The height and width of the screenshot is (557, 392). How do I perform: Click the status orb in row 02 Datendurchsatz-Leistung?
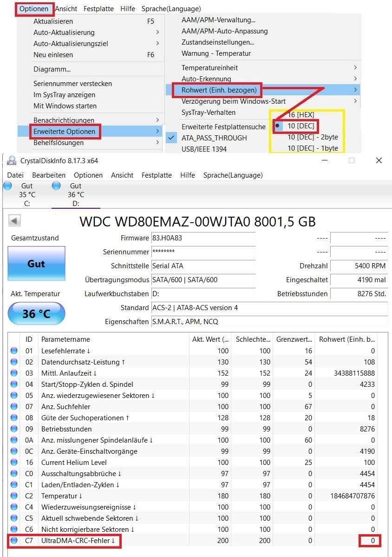pyautogui.click(x=14, y=362)
